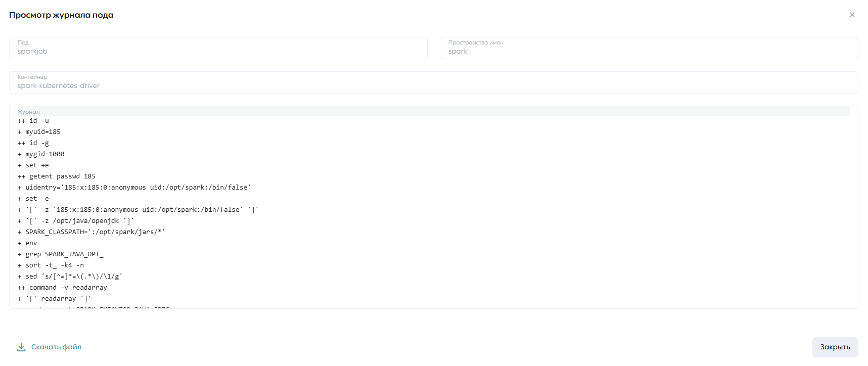Click the 'sort -t_ -k4 -n' log line
This screenshot has width=868, height=366.
(x=51, y=265)
